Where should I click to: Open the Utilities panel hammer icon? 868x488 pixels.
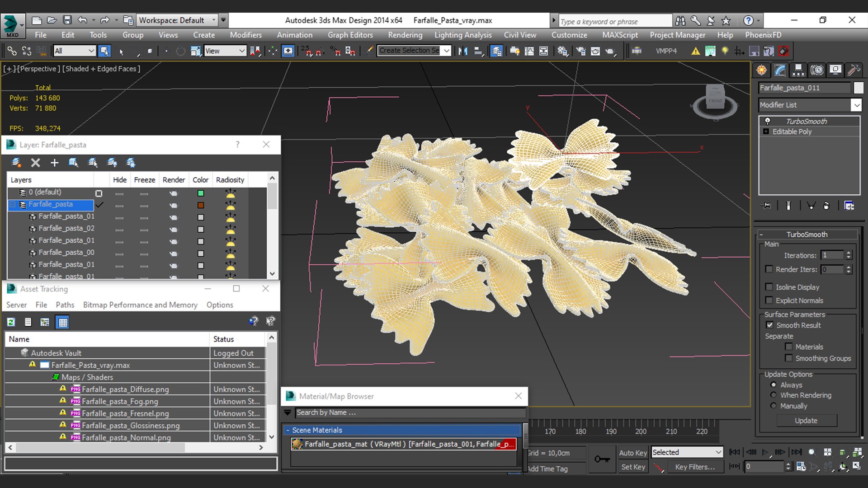(x=854, y=70)
